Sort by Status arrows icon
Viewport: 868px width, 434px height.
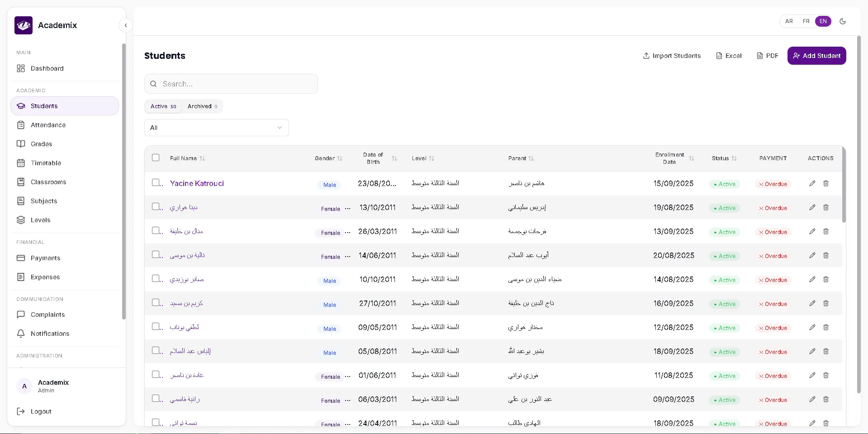click(x=734, y=158)
